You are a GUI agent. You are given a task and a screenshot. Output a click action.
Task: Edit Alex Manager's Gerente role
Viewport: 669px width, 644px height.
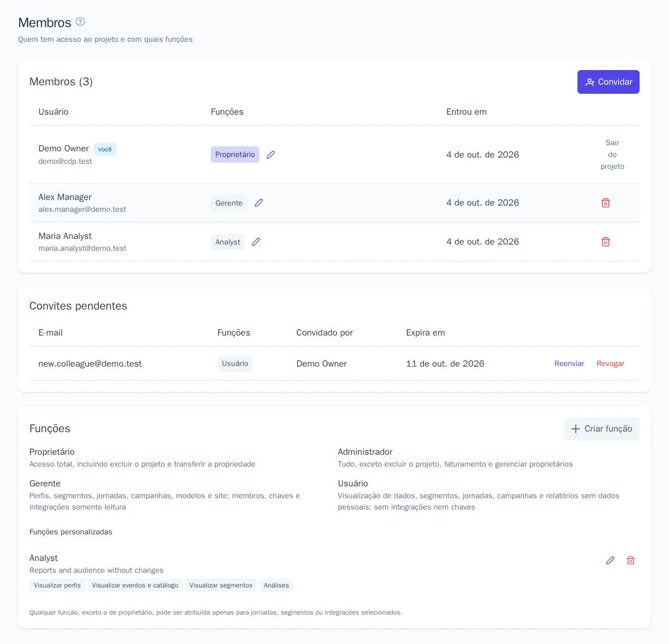pos(259,203)
